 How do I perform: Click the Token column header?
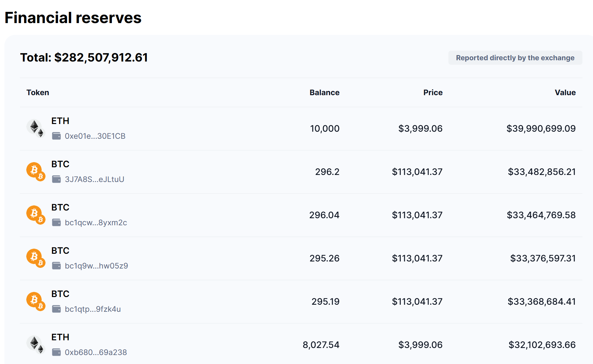coord(38,93)
